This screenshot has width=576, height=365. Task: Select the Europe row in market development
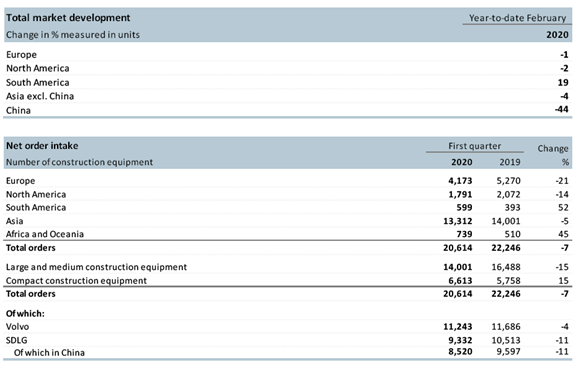point(288,54)
